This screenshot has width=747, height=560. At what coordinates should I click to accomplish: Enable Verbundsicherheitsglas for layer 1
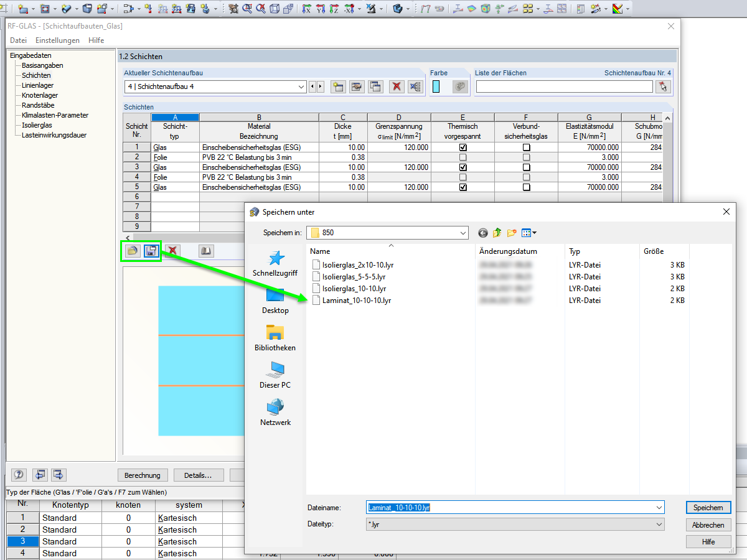(x=527, y=147)
